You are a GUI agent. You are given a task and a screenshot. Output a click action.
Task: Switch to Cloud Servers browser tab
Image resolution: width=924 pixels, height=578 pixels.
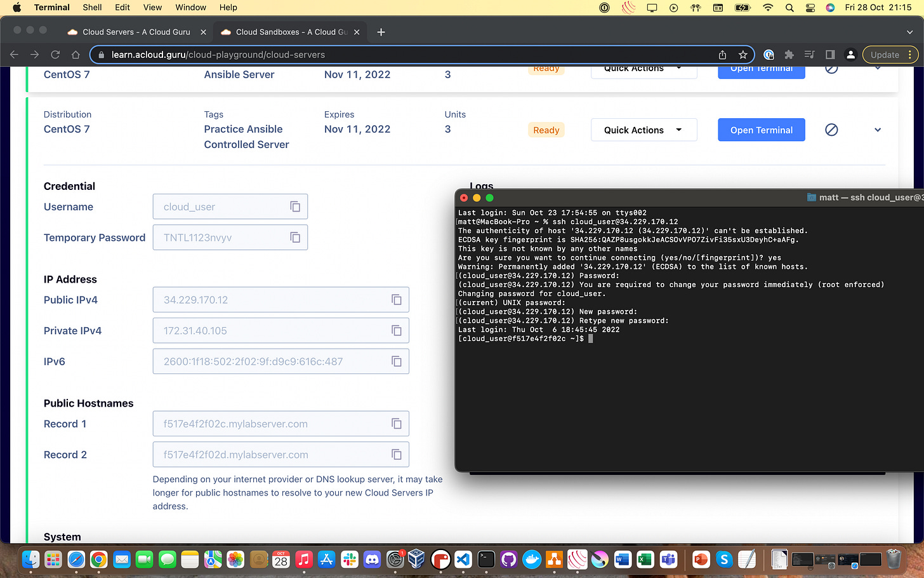click(x=136, y=32)
